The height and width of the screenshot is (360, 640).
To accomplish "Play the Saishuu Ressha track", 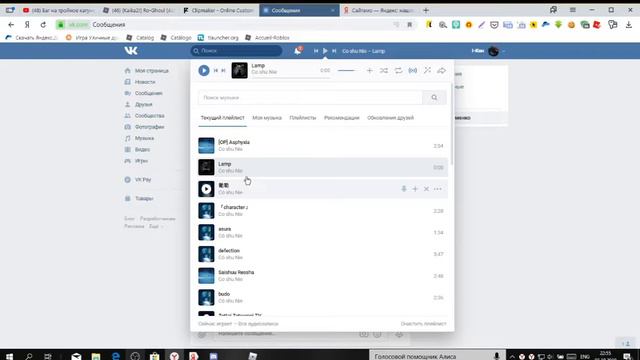I will [x=206, y=276].
